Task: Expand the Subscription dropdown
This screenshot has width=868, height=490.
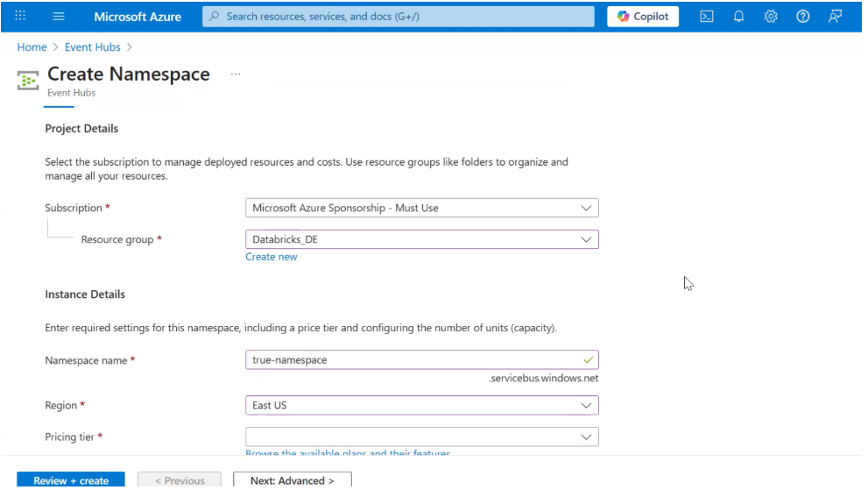Action: 422,208
